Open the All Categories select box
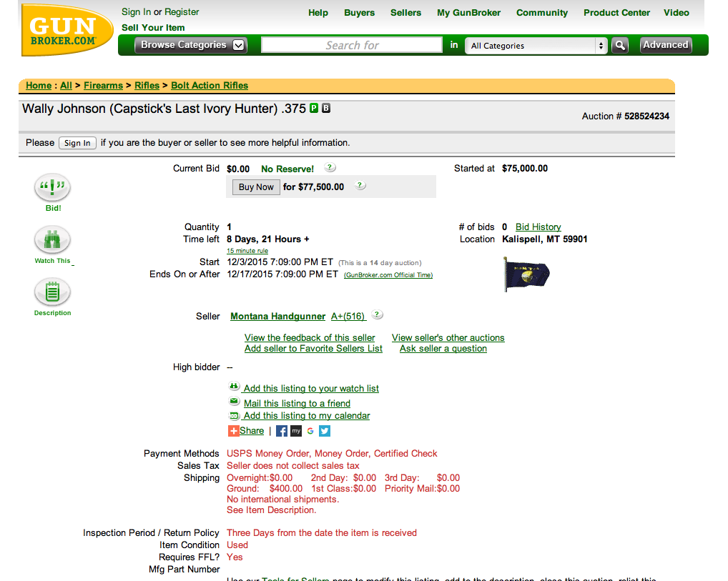This screenshot has height=581, width=728. point(536,46)
